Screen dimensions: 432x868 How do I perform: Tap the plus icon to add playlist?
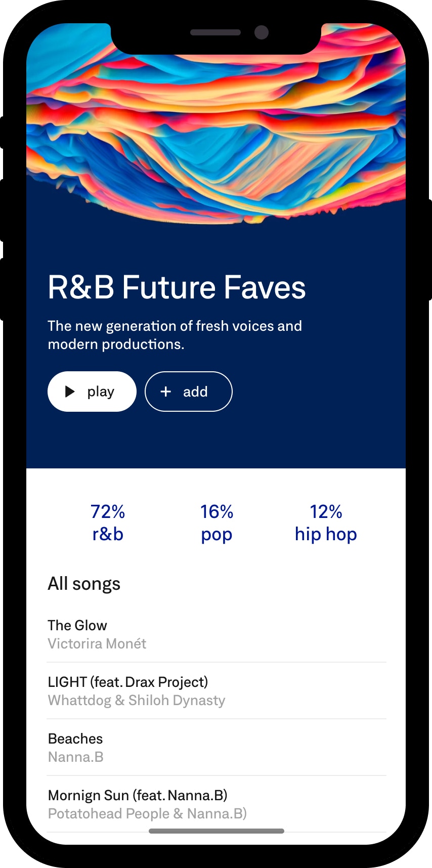click(166, 392)
